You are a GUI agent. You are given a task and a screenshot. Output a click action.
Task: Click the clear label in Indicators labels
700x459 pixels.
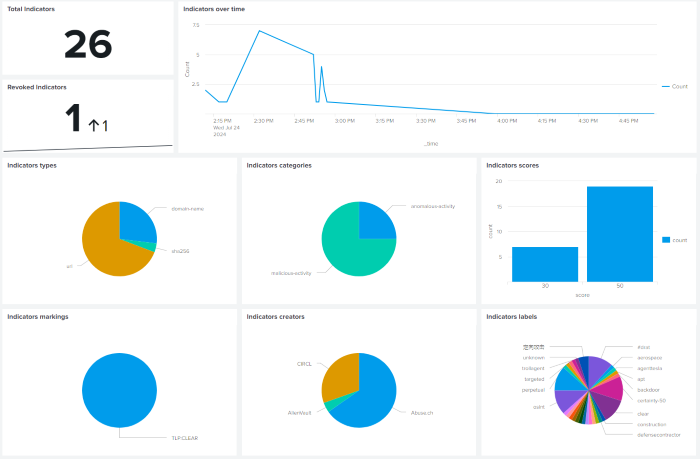click(x=643, y=414)
